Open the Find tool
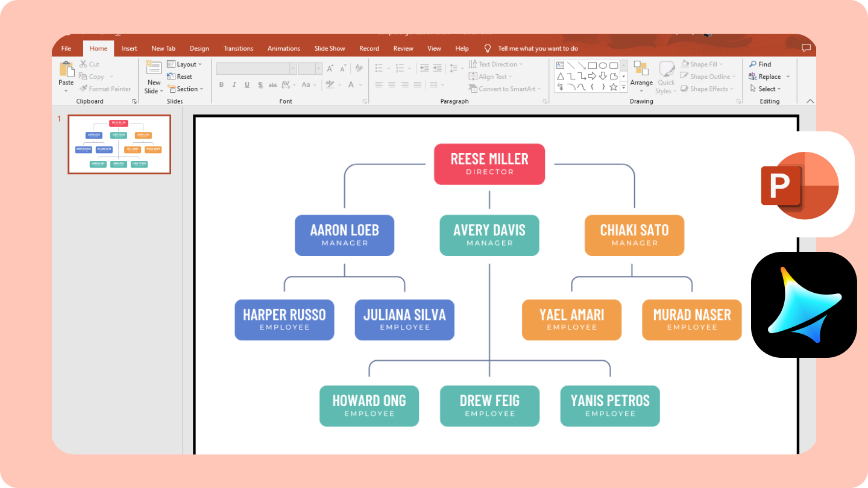Viewport: 868px width, 488px height. coord(761,64)
